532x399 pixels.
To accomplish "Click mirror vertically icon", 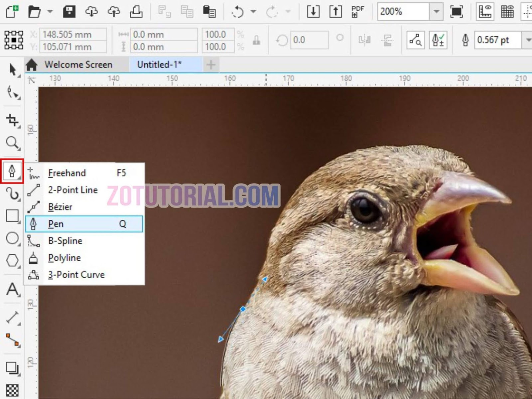I will coord(387,40).
